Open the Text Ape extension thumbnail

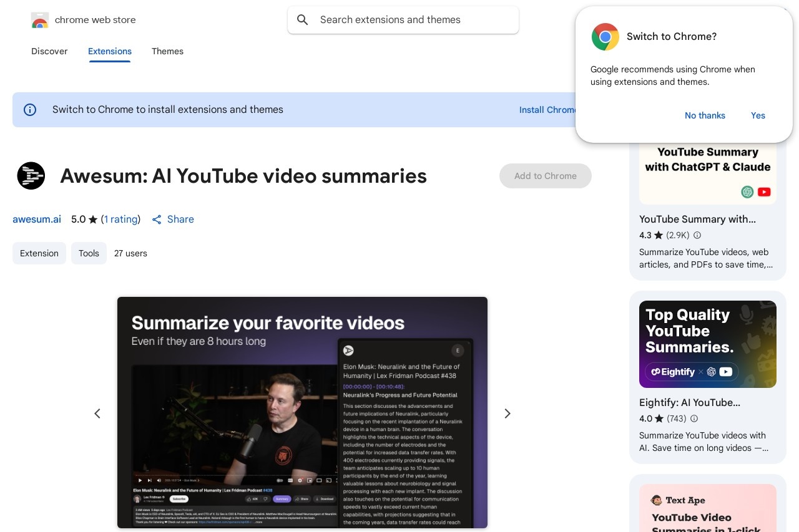[708, 508]
